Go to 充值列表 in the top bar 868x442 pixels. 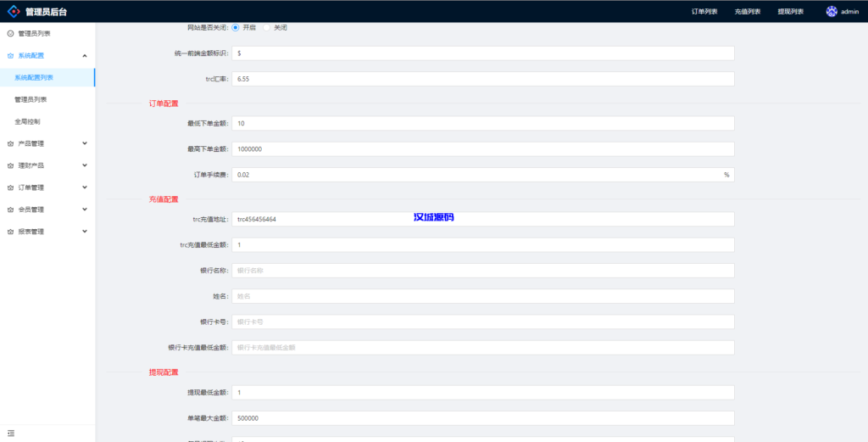coord(747,12)
